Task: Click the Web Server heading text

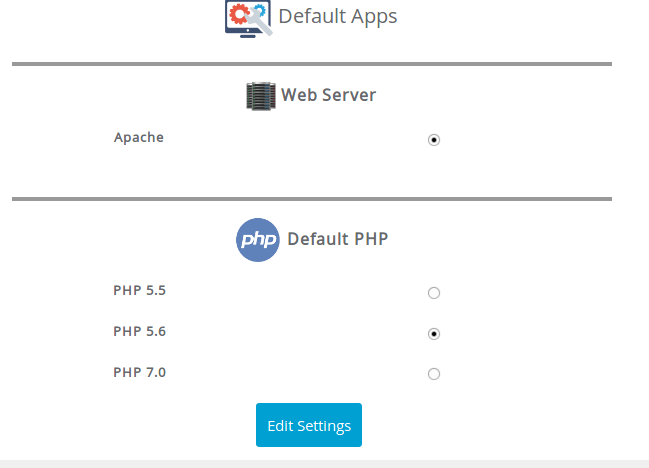Action: (329, 95)
